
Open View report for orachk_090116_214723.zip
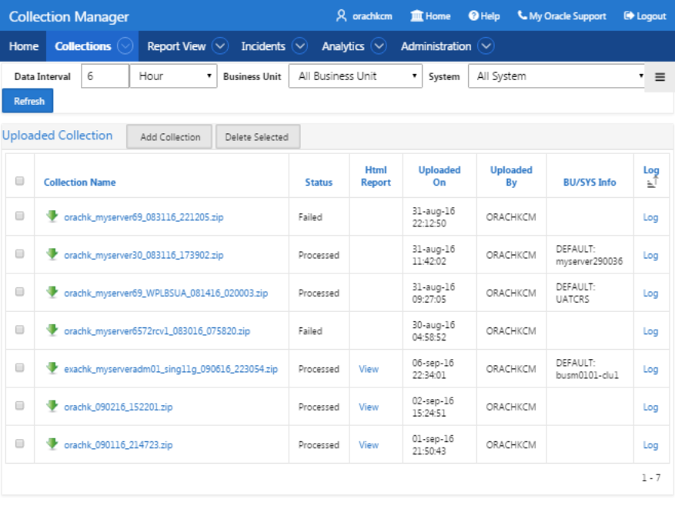click(369, 445)
